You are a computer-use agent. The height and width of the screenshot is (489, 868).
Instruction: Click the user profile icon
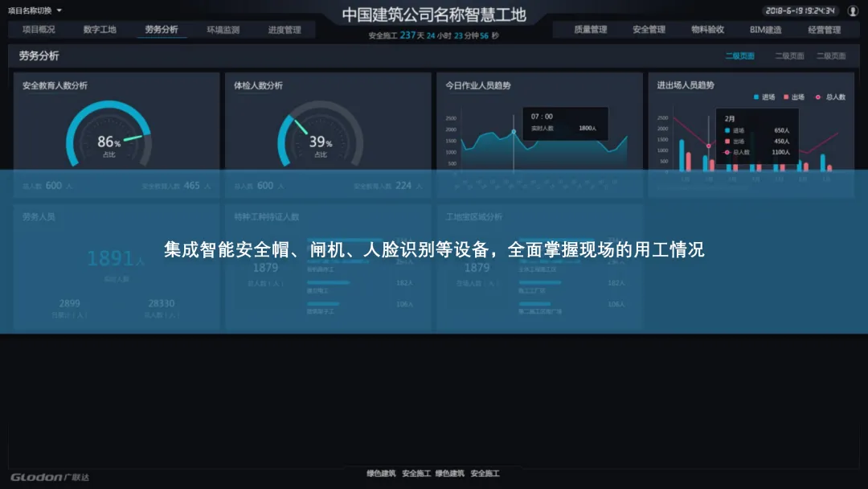pos(853,10)
